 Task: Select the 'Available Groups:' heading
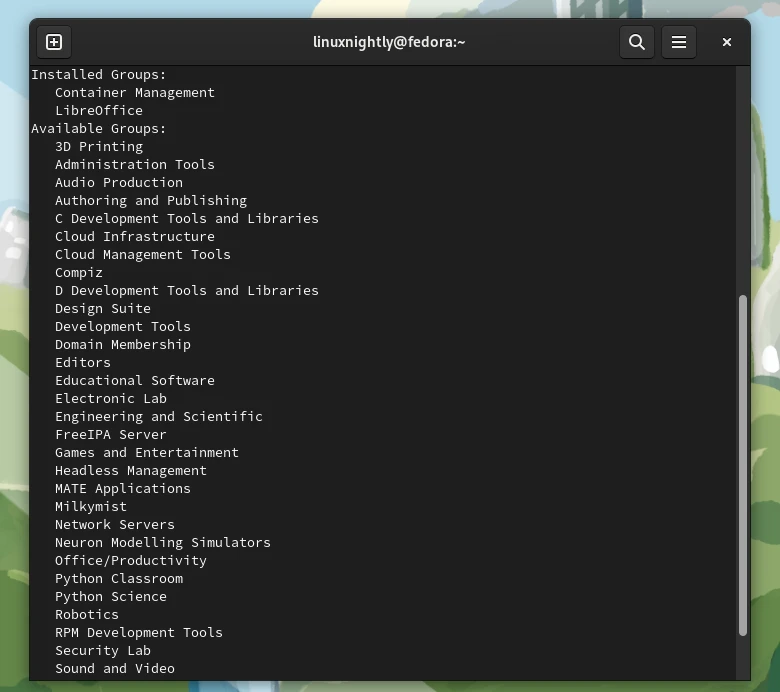[98, 128]
